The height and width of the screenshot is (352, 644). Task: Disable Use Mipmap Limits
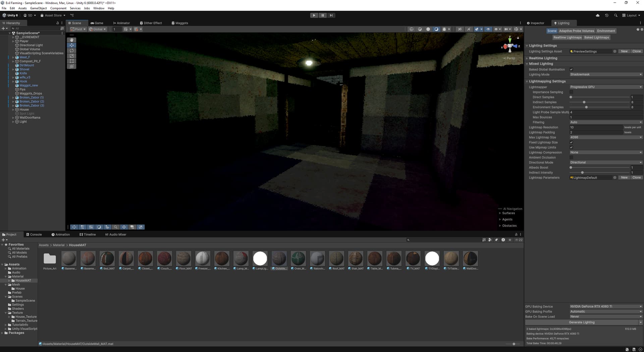[571, 147]
